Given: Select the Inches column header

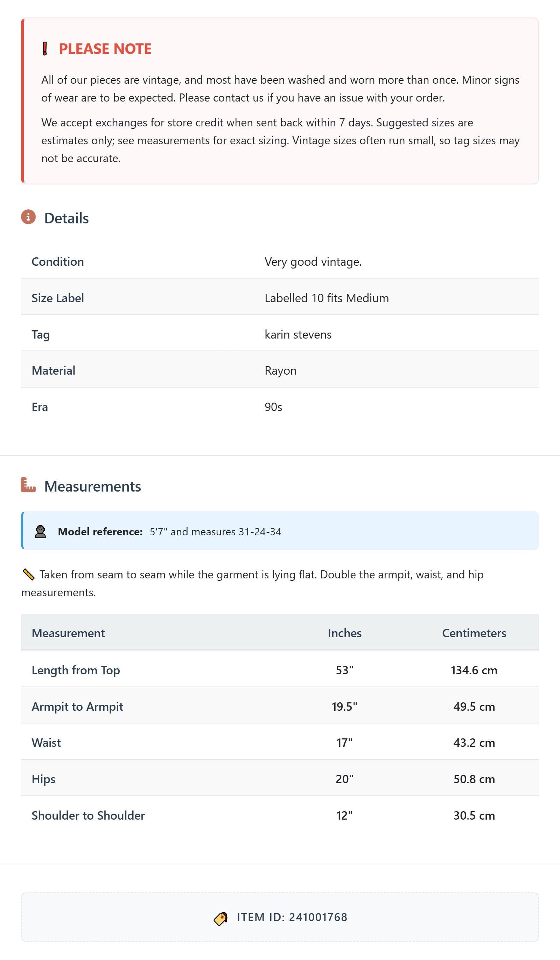Looking at the screenshot, I should 345,633.
